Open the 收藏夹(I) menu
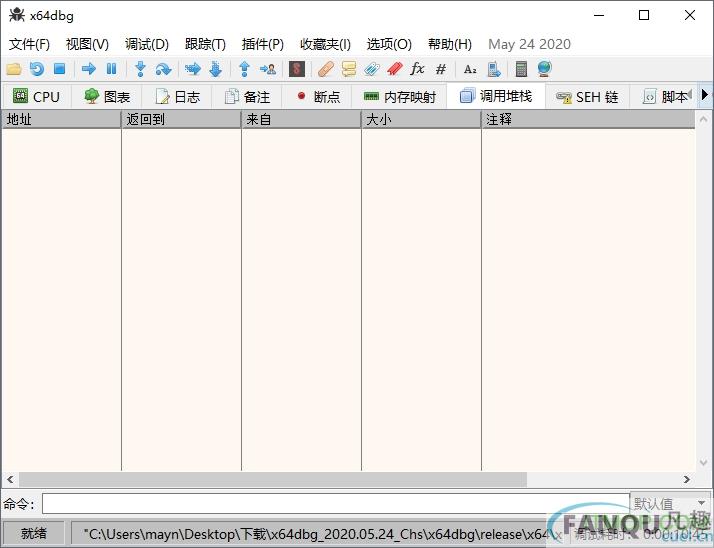The width and height of the screenshot is (714, 548). coord(325,44)
